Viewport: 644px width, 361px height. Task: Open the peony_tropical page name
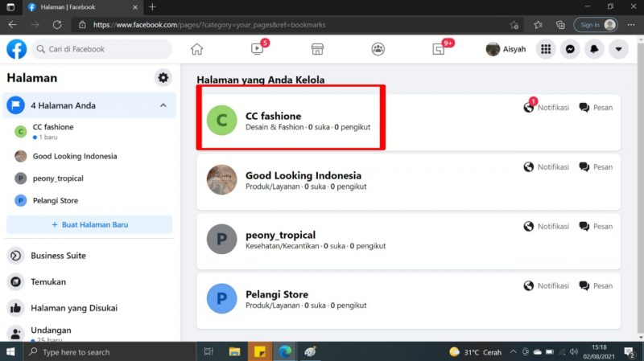point(280,235)
